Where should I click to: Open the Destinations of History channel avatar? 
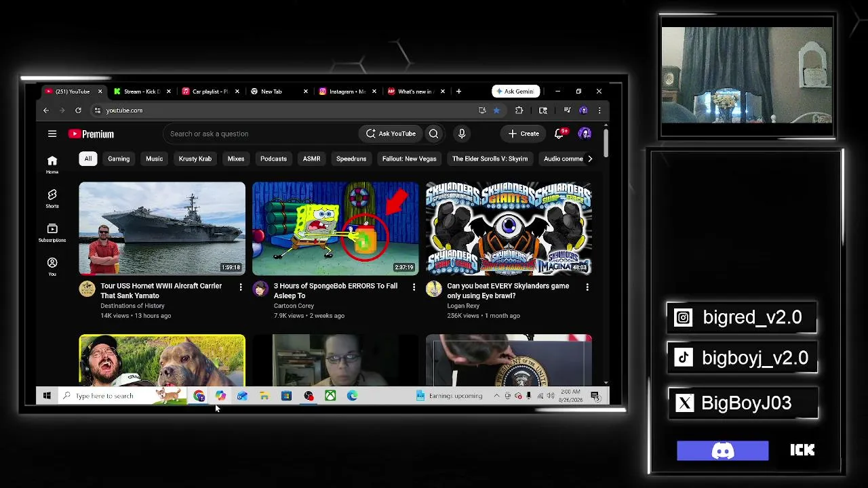click(x=87, y=289)
